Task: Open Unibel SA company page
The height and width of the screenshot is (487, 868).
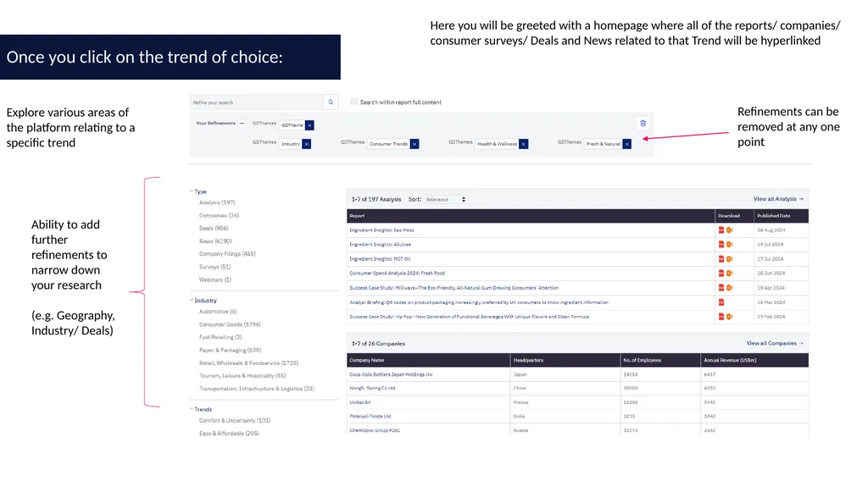Action: [359, 402]
